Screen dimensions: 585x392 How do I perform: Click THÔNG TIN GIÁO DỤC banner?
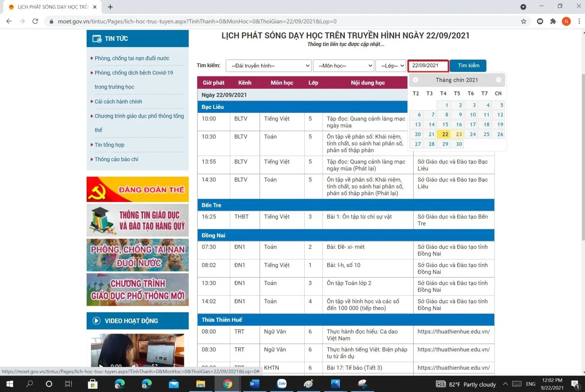coord(137,220)
